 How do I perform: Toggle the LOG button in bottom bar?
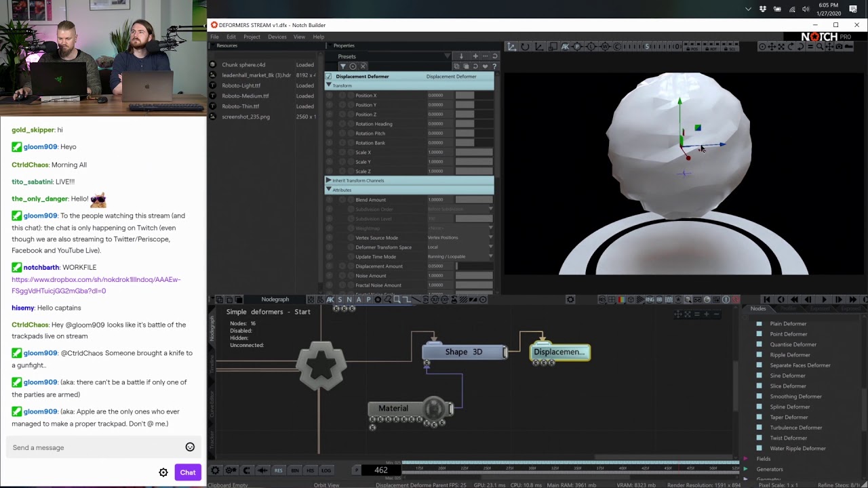click(326, 470)
